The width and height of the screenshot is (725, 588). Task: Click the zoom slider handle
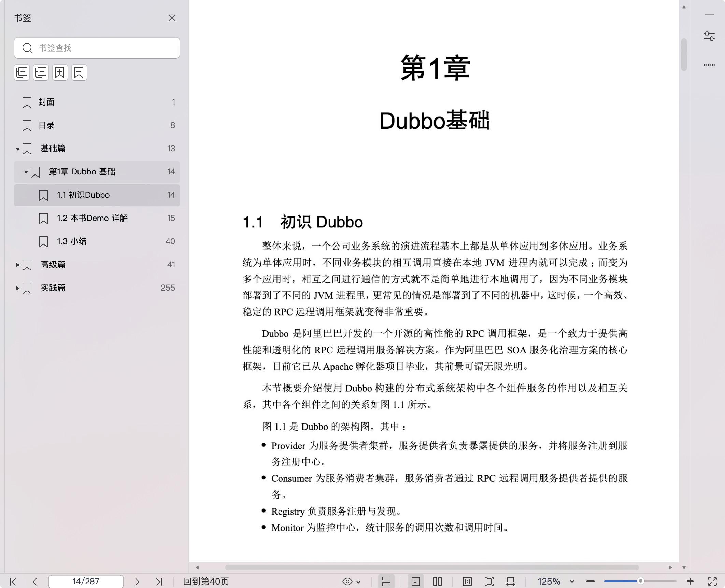pos(641,581)
